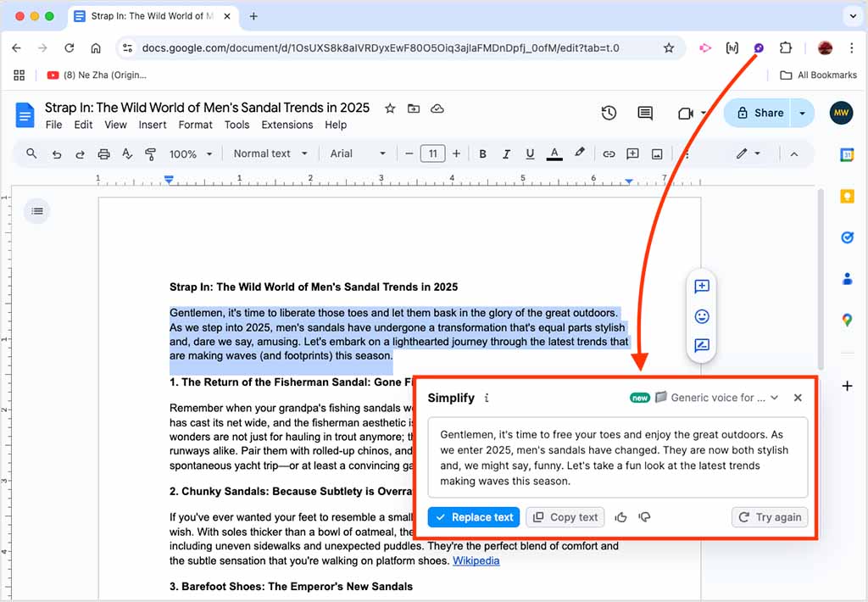Open the highlight color pen
868x602 pixels.
[580, 153]
